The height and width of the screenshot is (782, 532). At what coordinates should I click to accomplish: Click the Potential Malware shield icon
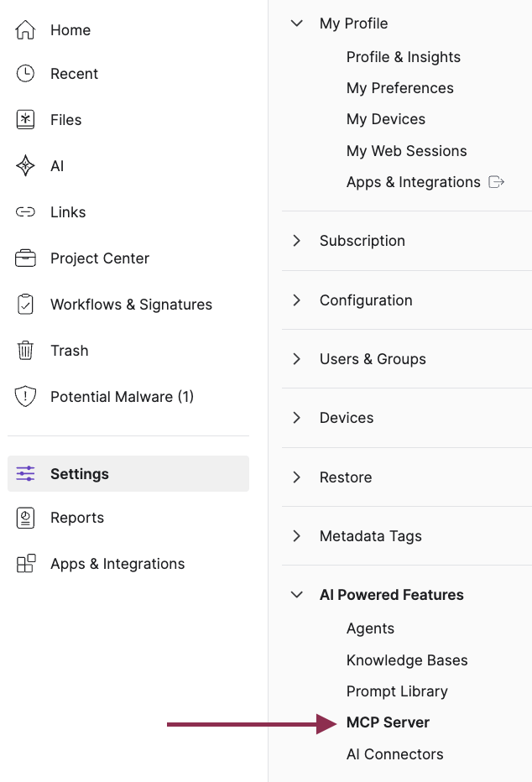click(25, 397)
